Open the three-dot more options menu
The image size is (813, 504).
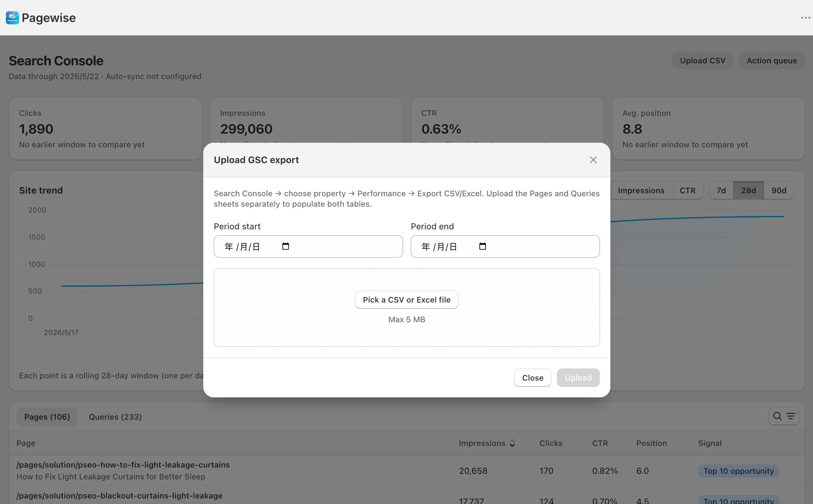tap(805, 18)
